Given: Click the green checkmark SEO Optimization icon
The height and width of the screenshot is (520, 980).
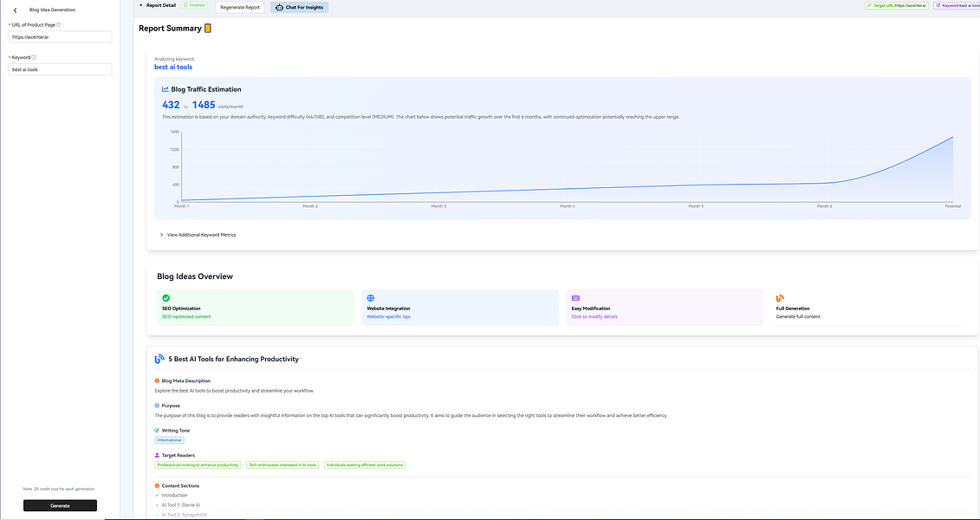Looking at the screenshot, I should click(165, 298).
